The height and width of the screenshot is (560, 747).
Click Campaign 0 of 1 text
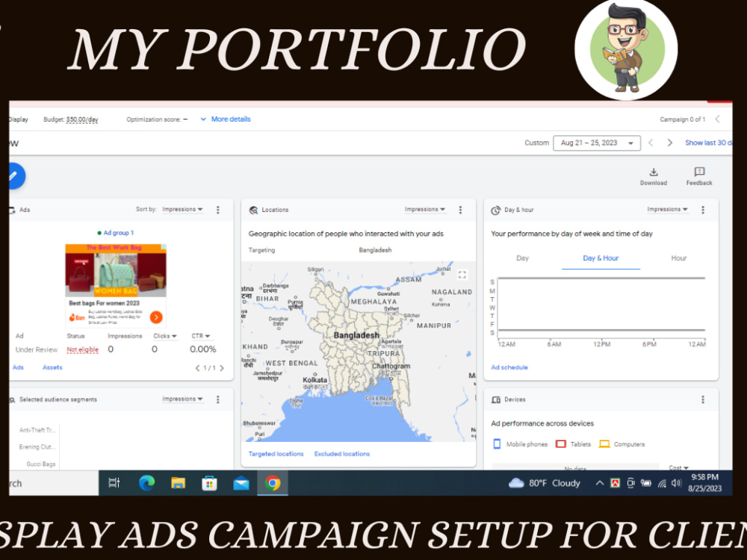click(682, 119)
